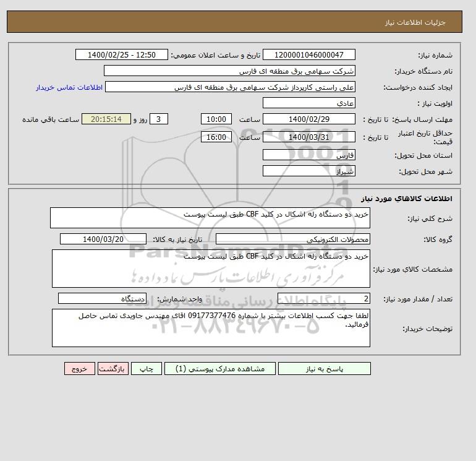Screen dimensions: 476x461
Task: Click the شرح کلی نیاز label
Action: (x=430, y=219)
